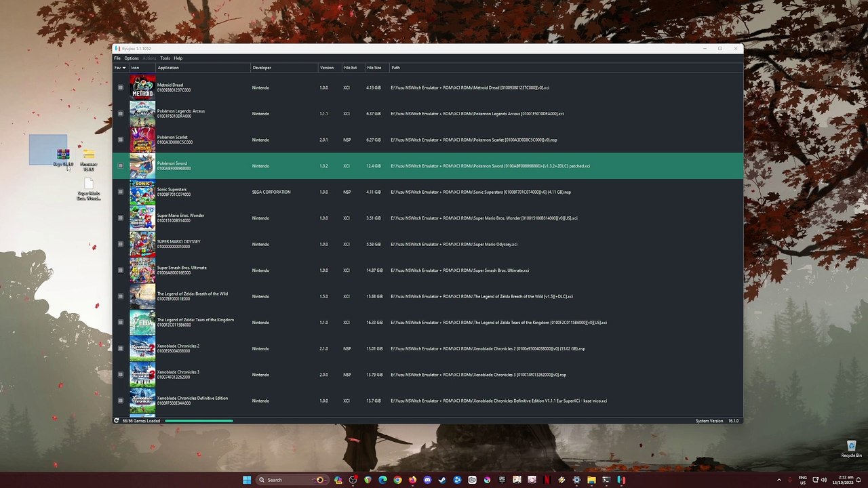Open Discord from the taskbar

[x=427, y=480]
